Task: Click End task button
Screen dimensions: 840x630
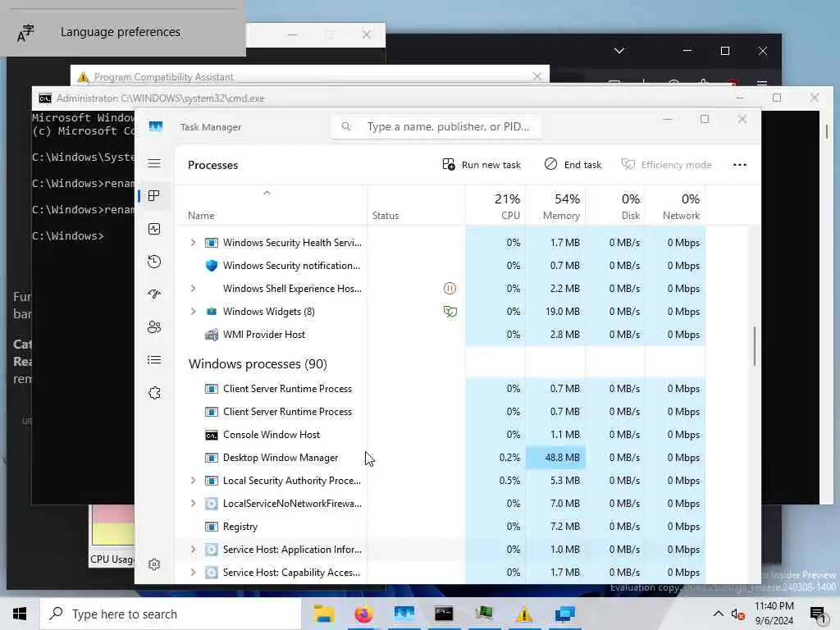Action: [x=573, y=165]
